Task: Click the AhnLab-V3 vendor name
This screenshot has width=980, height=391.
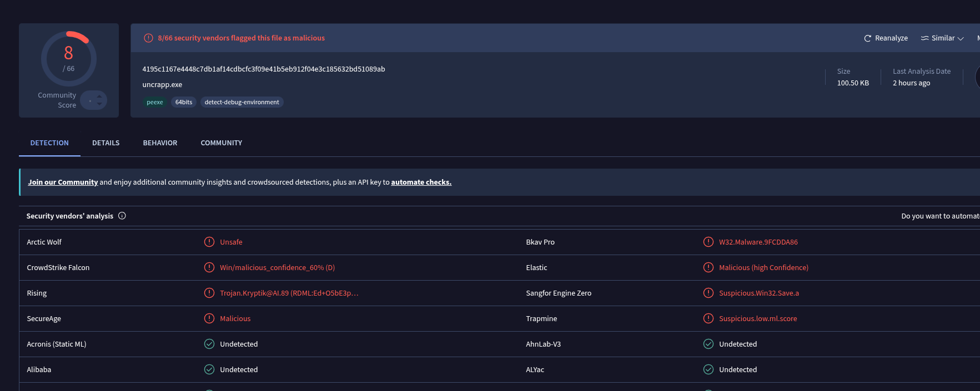Action: click(543, 344)
